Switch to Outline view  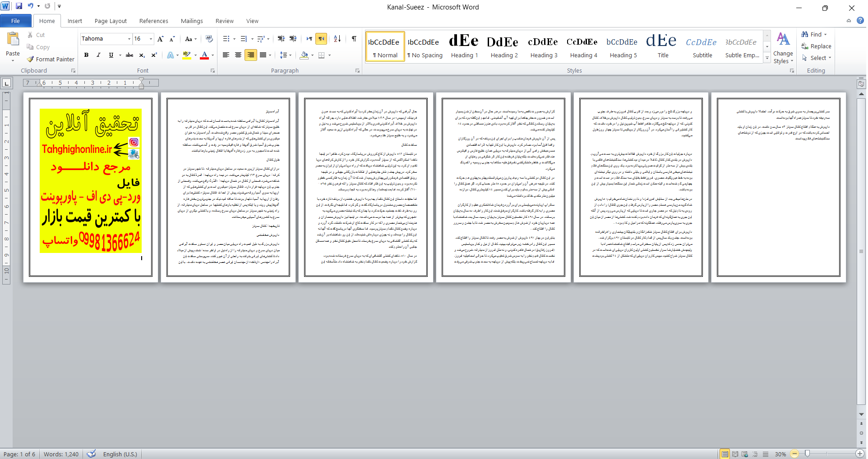[755, 454]
